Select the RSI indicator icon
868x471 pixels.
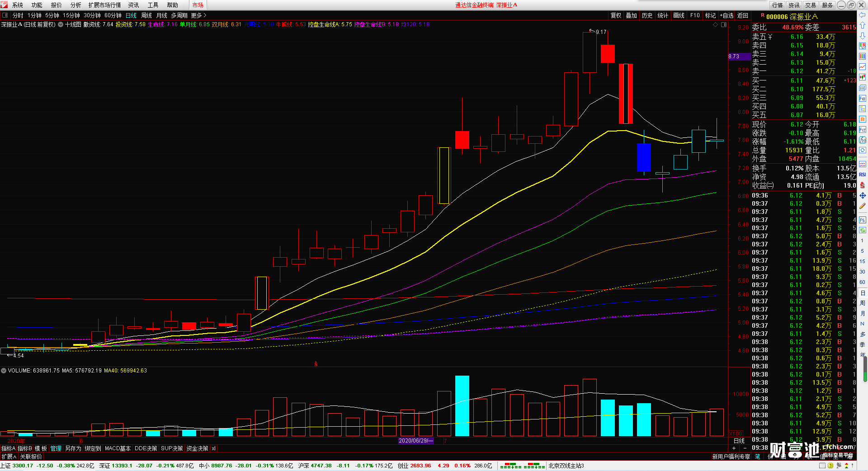pos(862,174)
